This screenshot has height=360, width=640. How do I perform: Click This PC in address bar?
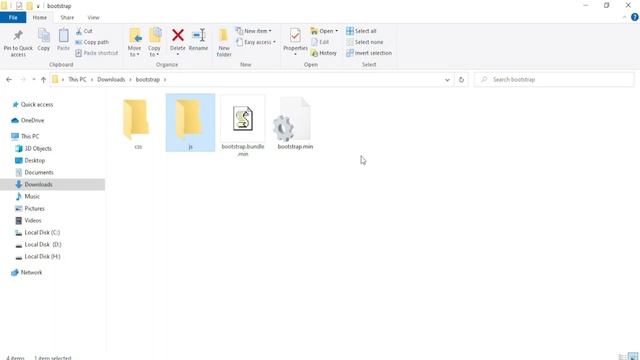point(78,80)
